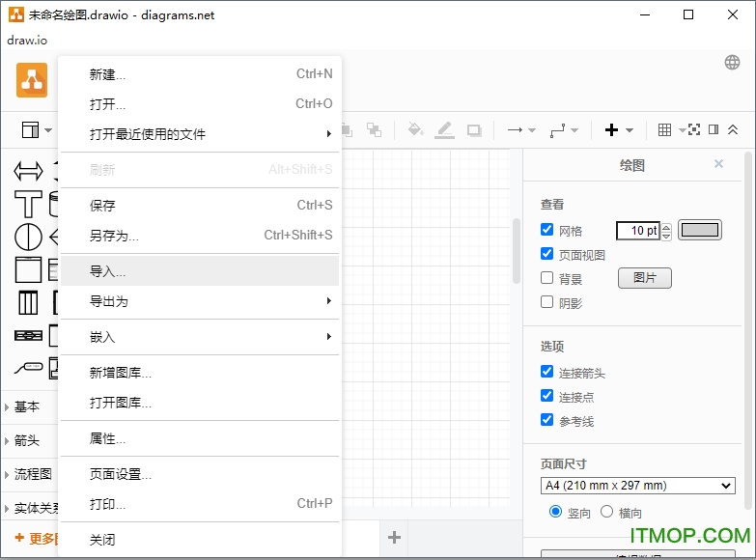
Task: Close the 绘图 format panel
Action: pos(718,164)
